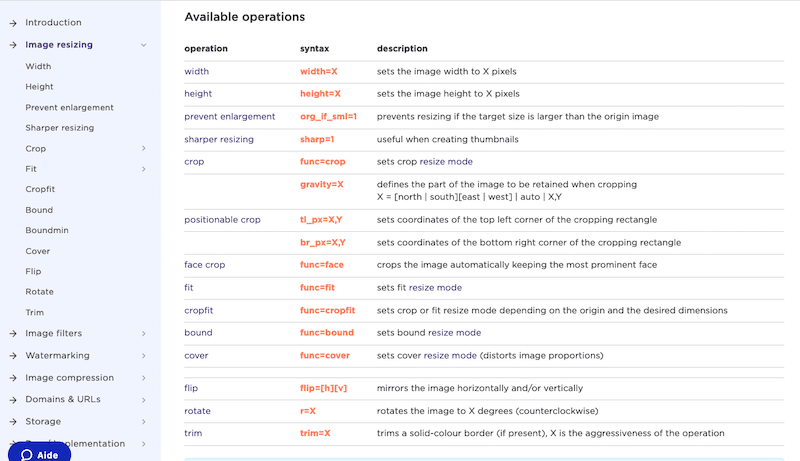Open the rotate operation link
This screenshot has height=461, width=800.
pyautogui.click(x=197, y=411)
